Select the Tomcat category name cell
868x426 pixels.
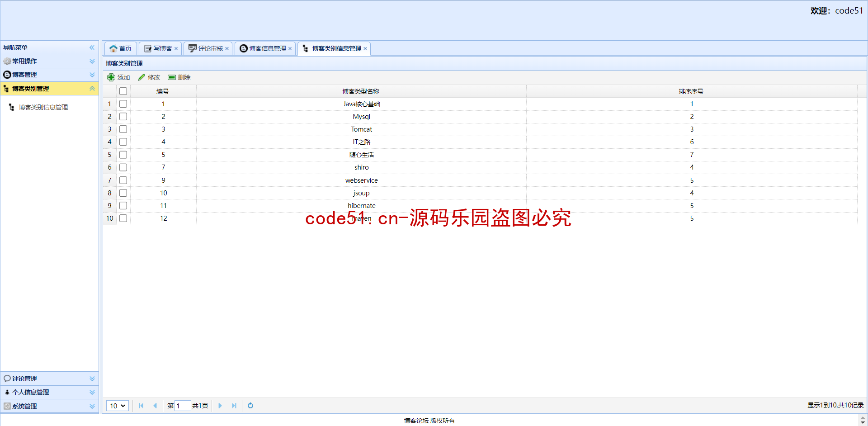[361, 129]
